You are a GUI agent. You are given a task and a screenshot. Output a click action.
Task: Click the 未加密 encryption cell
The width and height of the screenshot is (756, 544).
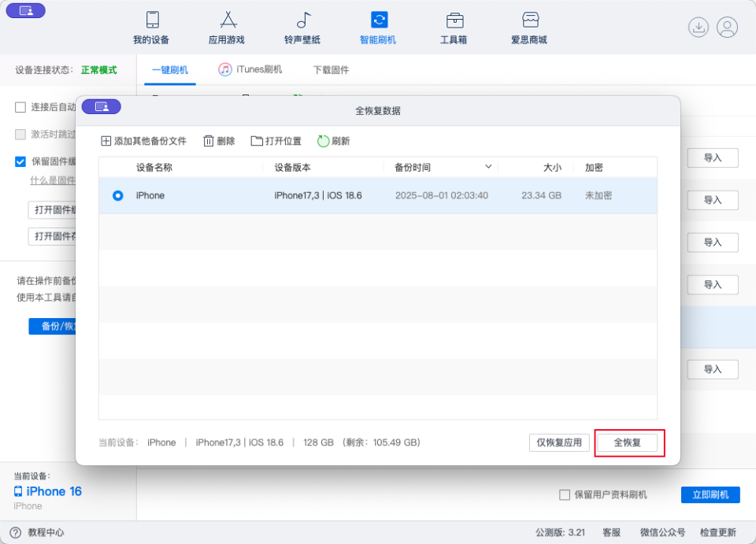tap(598, 195)
